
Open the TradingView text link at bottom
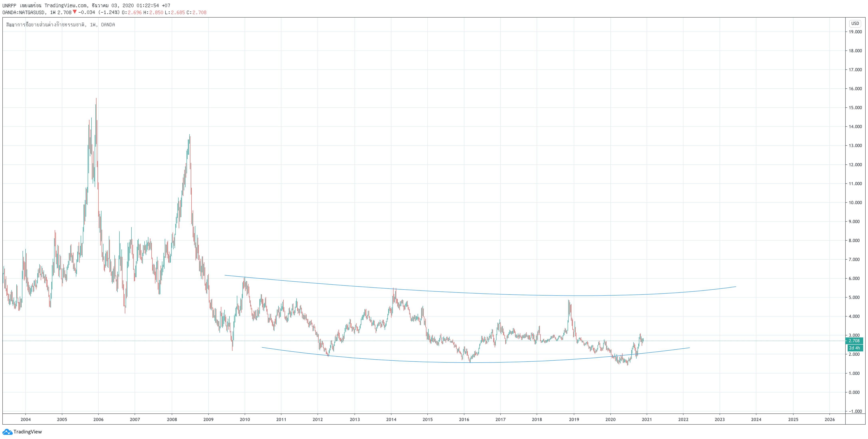28,432
